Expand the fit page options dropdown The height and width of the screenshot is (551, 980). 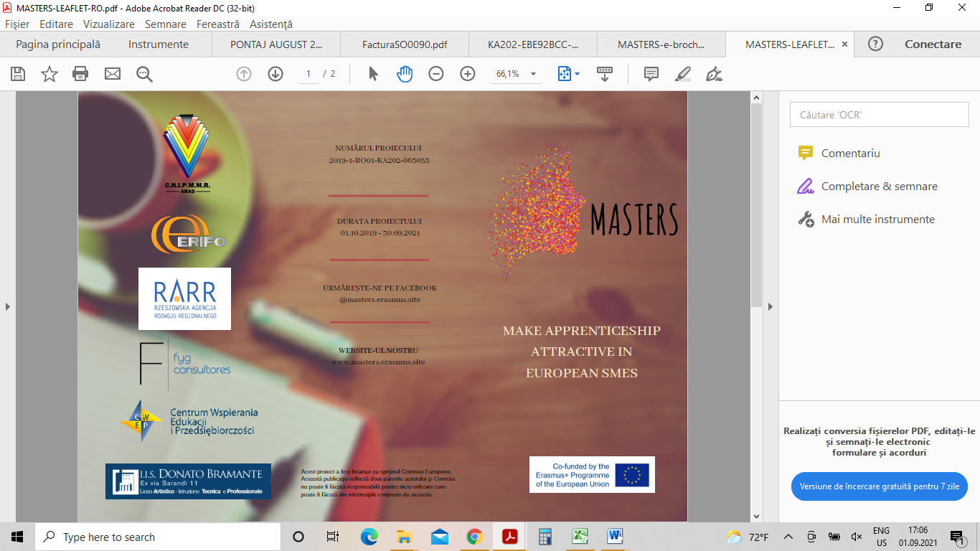[578, 74]
